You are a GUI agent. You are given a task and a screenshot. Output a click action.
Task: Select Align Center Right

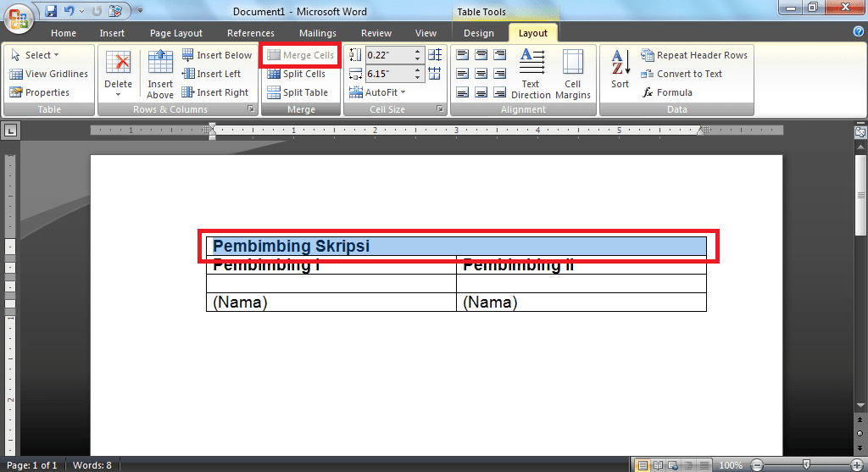(500, 74)
